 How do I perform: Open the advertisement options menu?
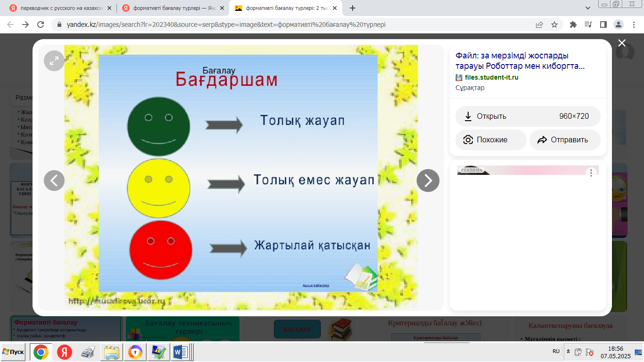[591, 173]
